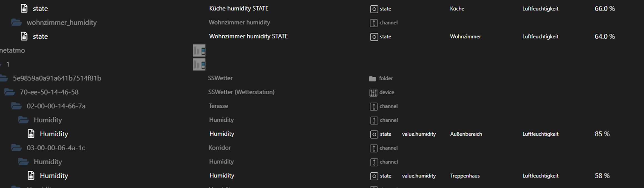Image resolution: width=644 pixels, height=188 pixels.
Task: Click the folder type icon for SSWetter
Action: pyautogui.click(x=373, y=79)
